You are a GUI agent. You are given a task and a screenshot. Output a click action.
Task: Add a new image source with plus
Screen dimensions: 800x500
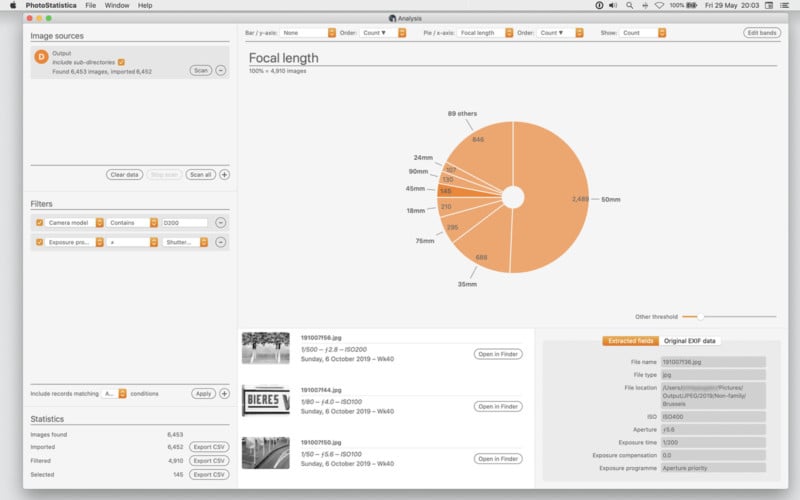point(224,174)
